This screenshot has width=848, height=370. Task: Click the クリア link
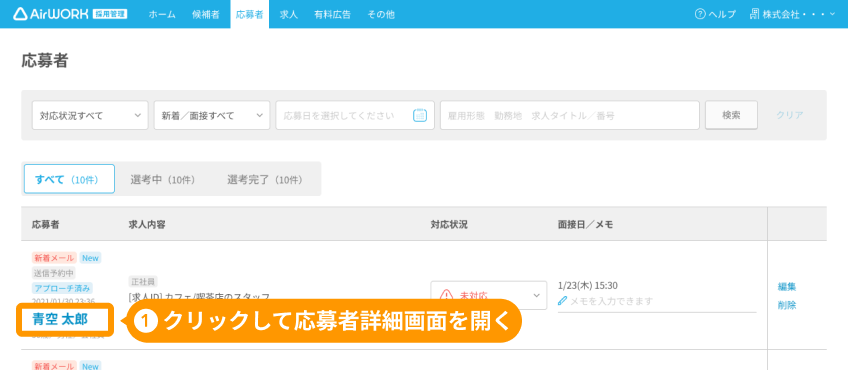[790, 115]
